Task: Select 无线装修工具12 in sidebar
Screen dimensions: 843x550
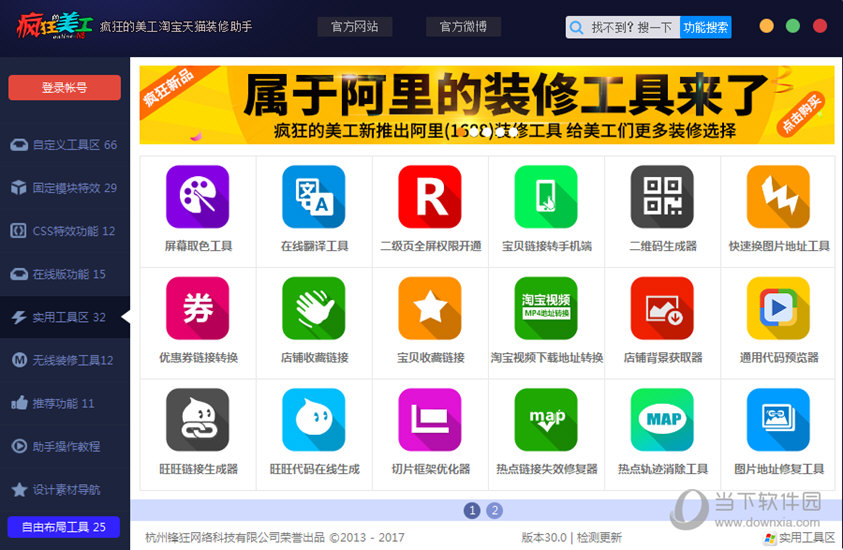Action: coord(65,360)
